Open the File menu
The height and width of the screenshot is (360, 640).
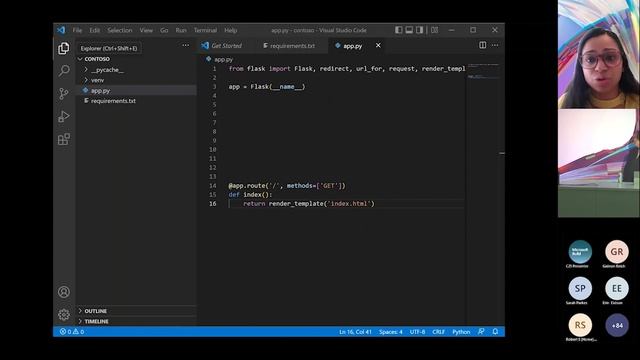pos(77,30)
